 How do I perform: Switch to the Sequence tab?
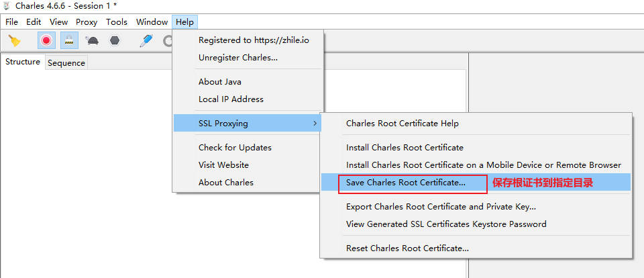(66, 63)
